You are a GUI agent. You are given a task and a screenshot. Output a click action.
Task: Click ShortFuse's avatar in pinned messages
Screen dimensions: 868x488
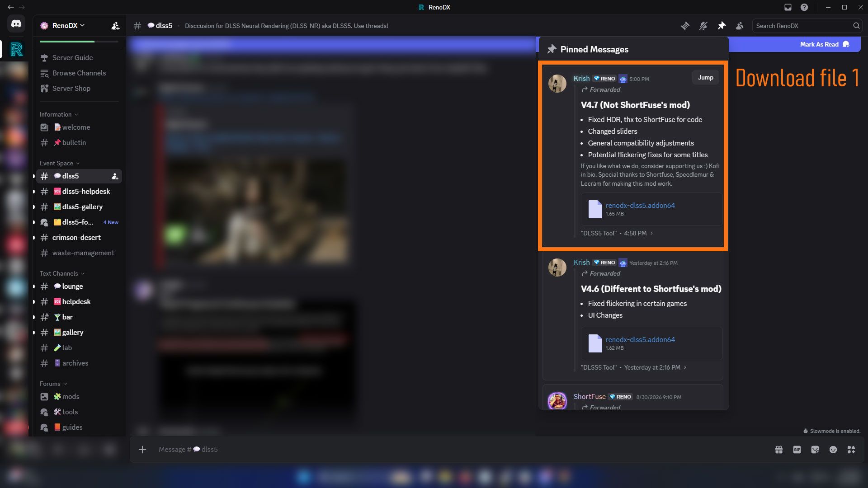[557, 401]
